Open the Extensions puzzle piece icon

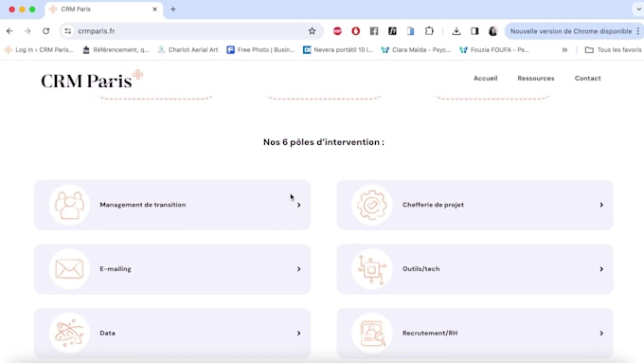[429, 31]
